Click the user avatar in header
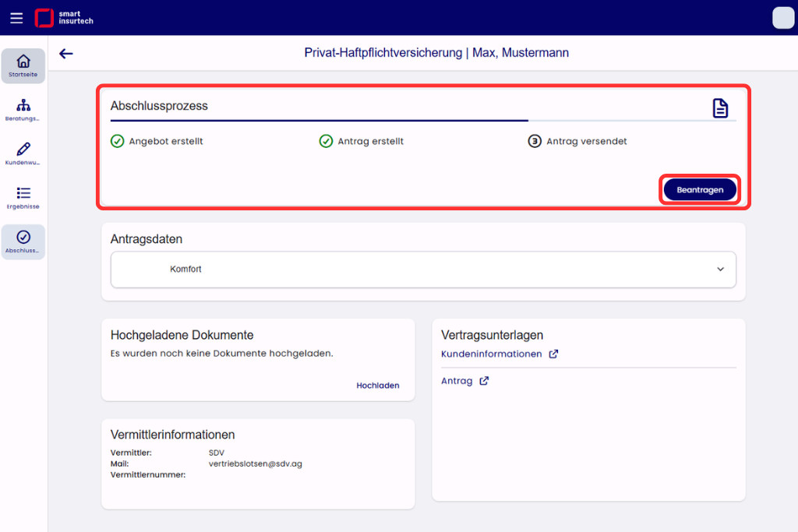Image resolution: width=798 pixels, height=532 pixels. [782, 18]
